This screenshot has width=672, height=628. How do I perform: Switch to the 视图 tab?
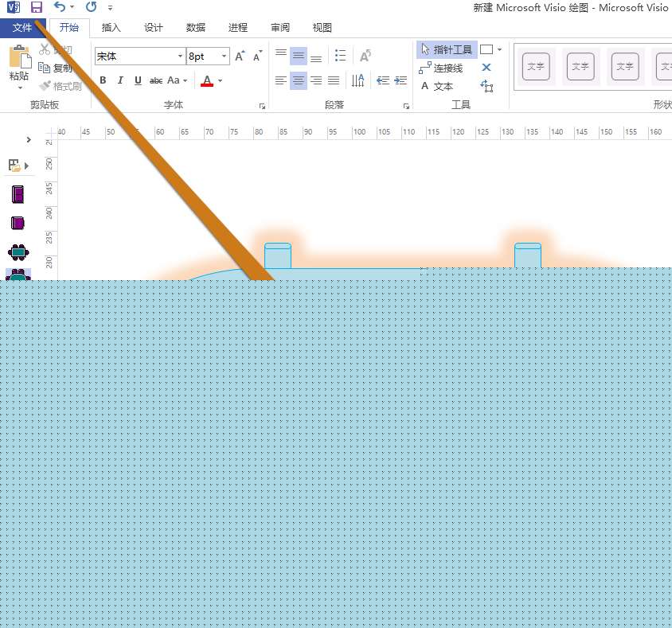click(322, 28)
